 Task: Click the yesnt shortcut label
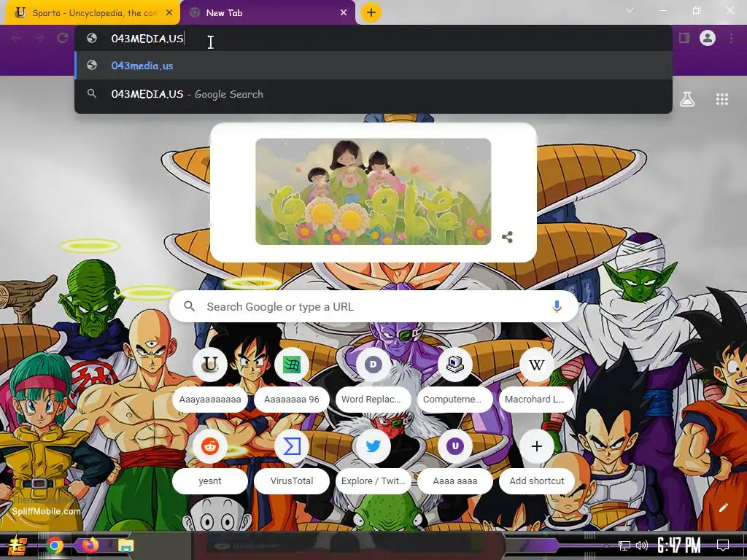coord(209,481)
